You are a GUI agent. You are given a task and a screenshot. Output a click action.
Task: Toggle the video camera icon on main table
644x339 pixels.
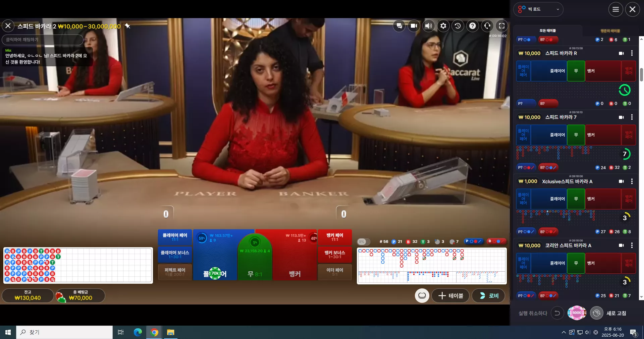pyautogui.click(x=414, y=26)
